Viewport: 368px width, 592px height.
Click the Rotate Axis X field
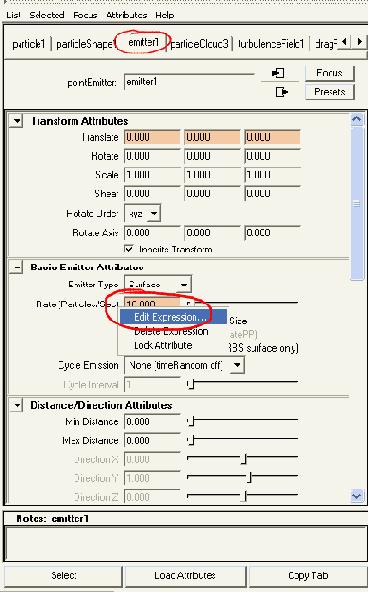[152, 233]
